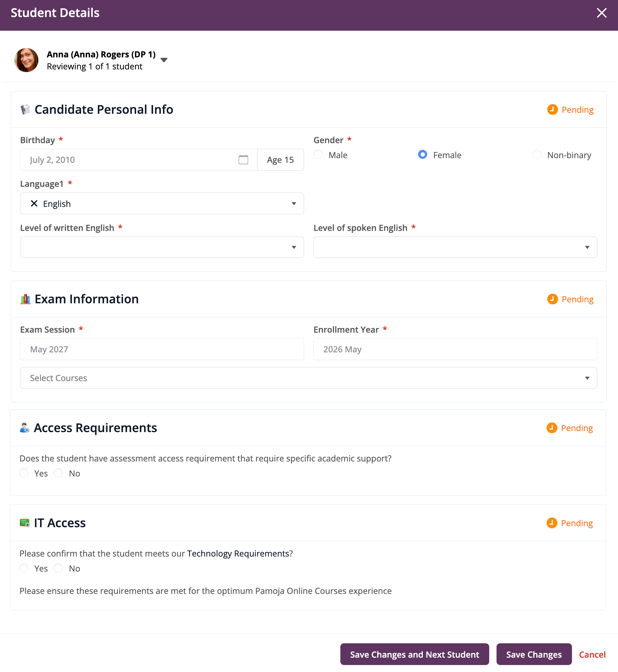Clear English selection with the X icon
The width and height of the screenshot is (618, 672).
[x=34, y=204]
